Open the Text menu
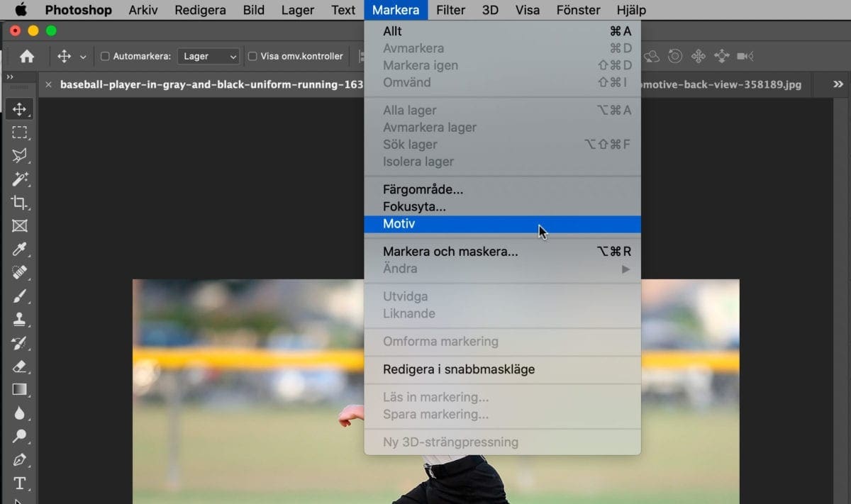 click(x=343, y=10)
